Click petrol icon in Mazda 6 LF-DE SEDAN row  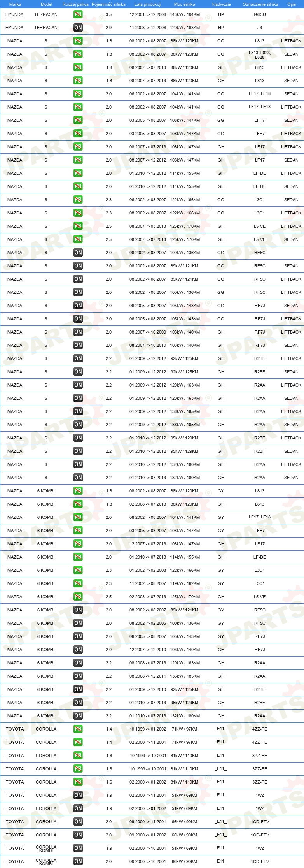point(78,186)
